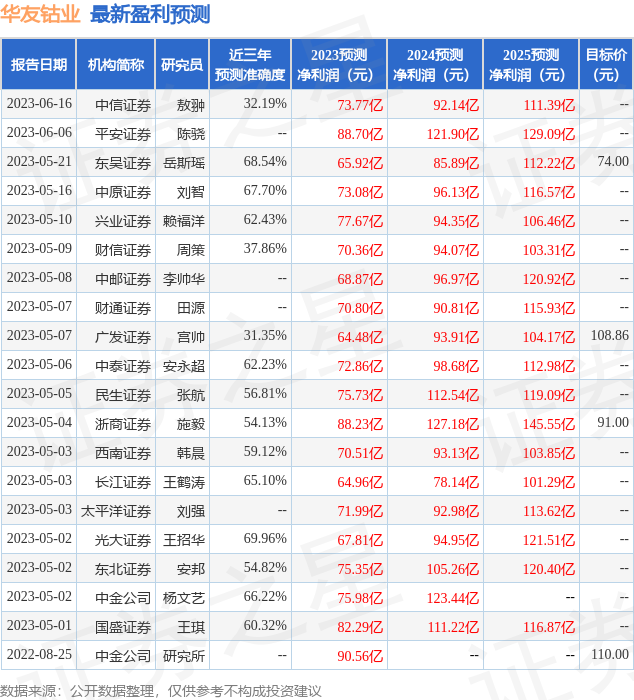This screenshot has width=634, height=700.
Task: Click accuracy value 67.70%
Action: coord(265,191)
